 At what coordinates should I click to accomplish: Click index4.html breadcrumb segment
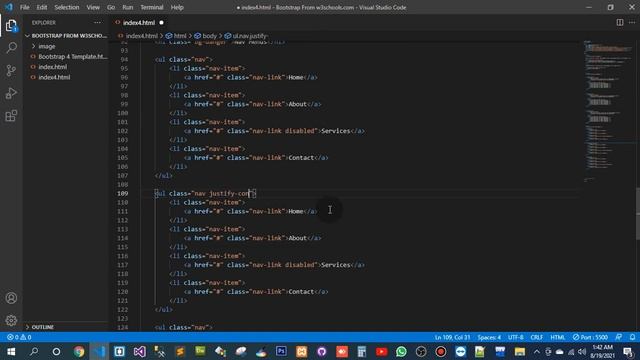click(x=141, y=36)
